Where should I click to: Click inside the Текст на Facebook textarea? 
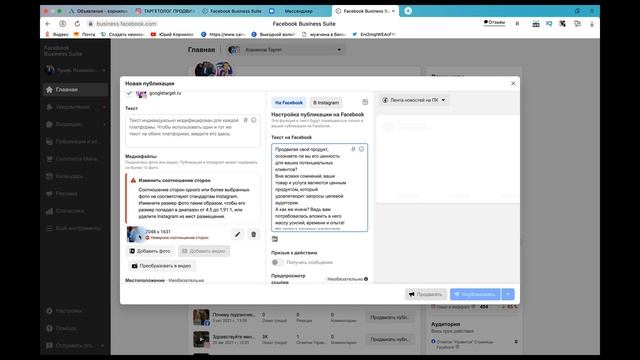319,188
